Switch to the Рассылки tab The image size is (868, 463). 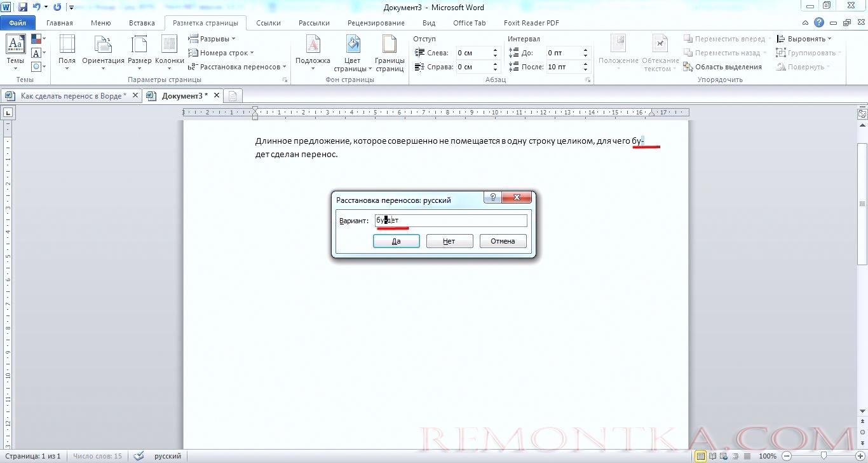point(315,23)
